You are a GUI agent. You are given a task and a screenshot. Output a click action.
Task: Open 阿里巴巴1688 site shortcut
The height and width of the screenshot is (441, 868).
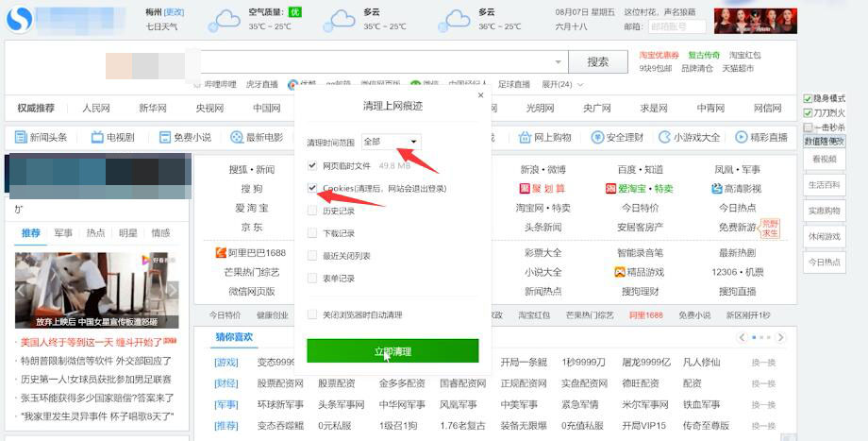coord(250,253)
